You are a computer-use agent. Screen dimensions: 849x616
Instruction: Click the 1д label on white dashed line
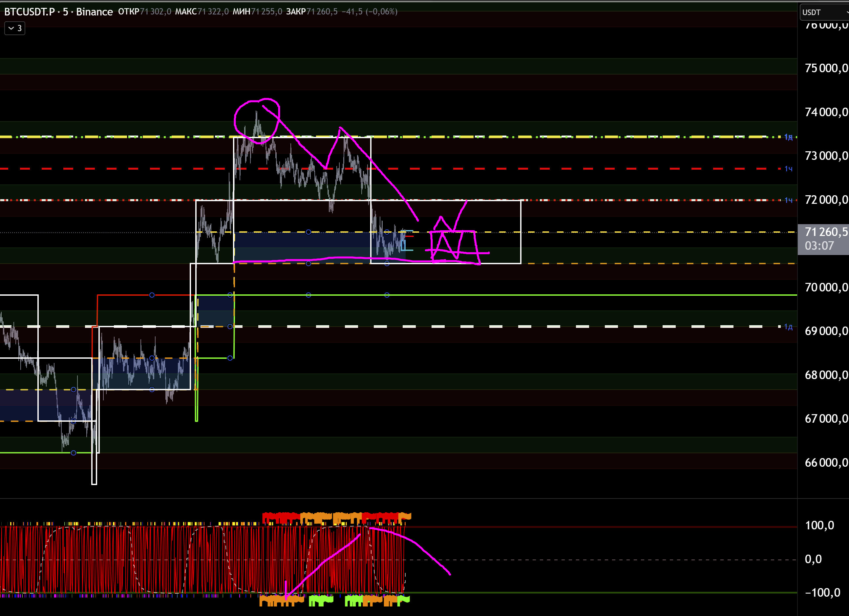[788, 327]
